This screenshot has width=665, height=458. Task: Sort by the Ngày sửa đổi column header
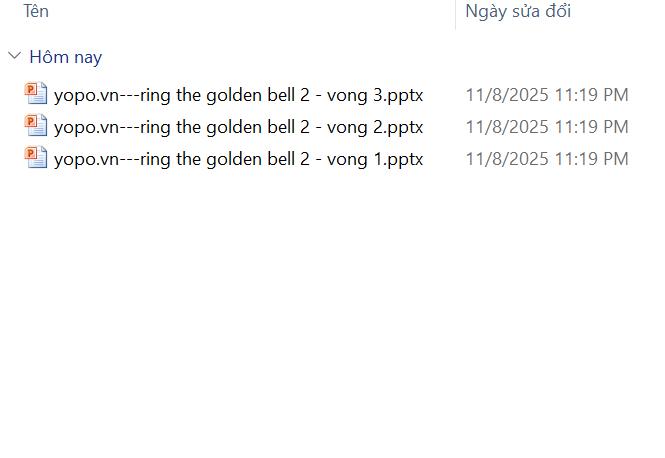(517, 12)
